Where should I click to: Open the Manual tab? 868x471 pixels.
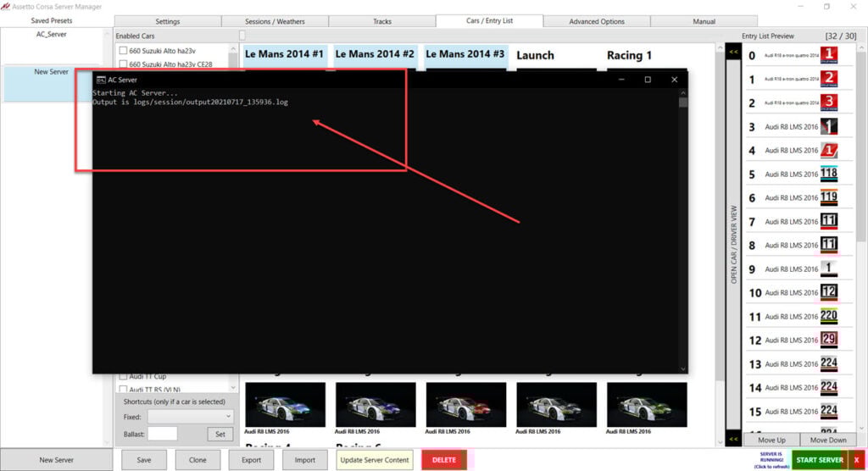(704, 21)
